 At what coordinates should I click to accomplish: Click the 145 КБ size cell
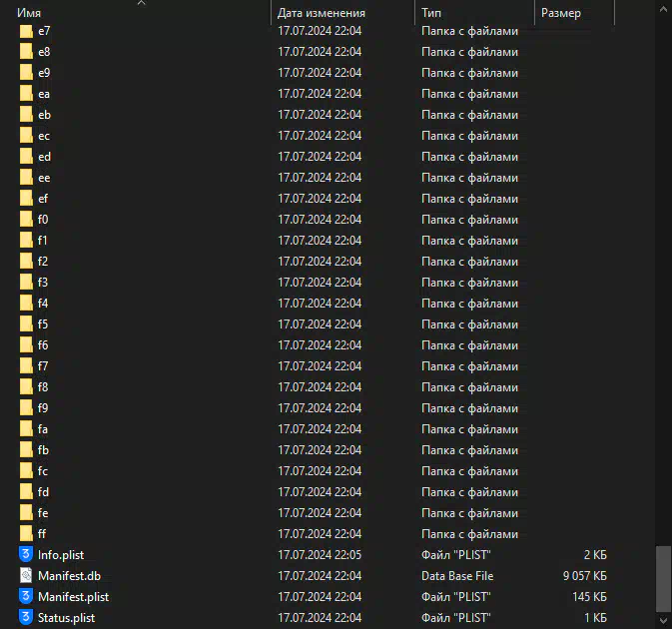point(590,597)
